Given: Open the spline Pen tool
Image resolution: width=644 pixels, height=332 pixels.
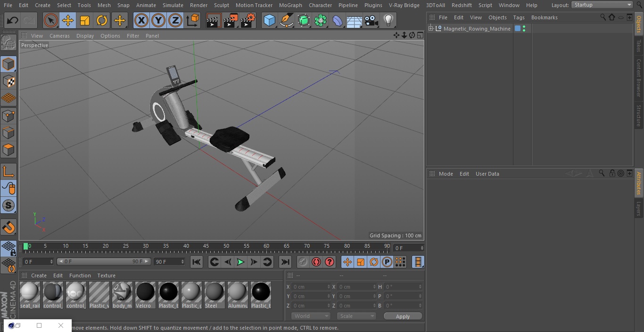Looking at the screenshot, I should [286, 21].
